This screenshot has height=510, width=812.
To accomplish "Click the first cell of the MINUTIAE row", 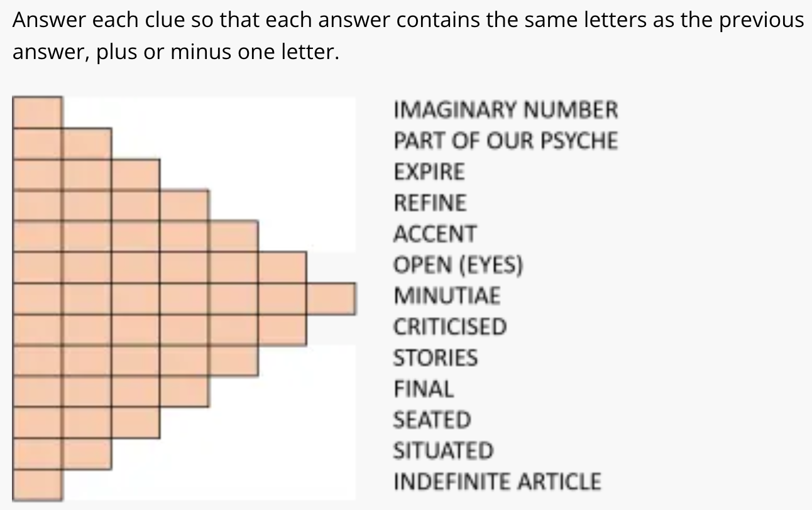I will tap(37, 298).
